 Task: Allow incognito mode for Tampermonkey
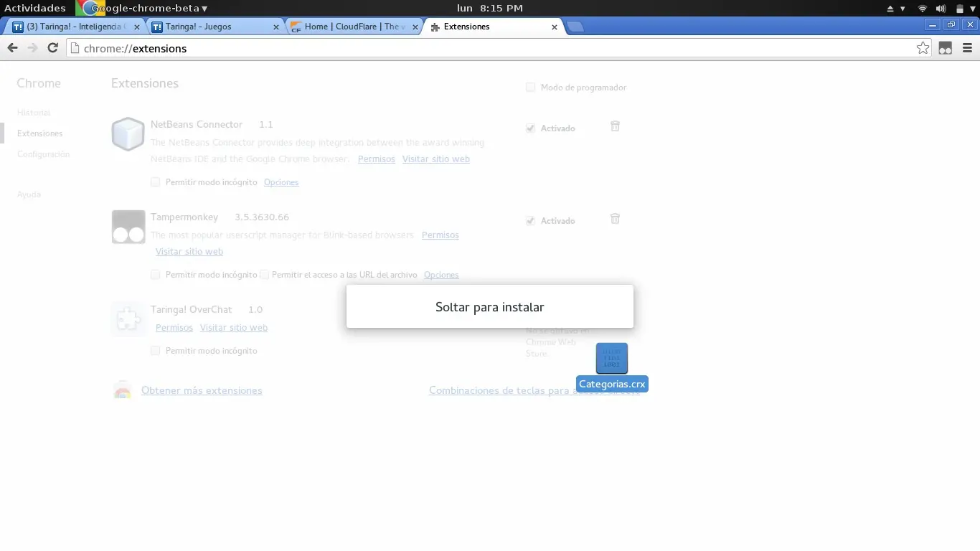tap(155, 275)
